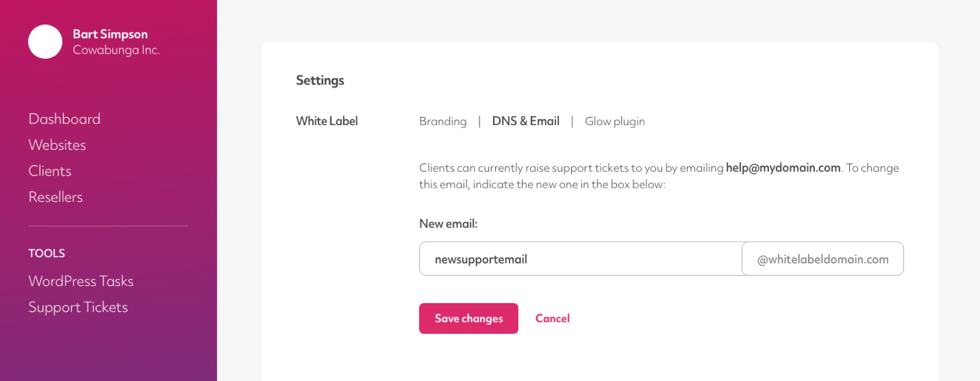This screenshot has width=980, height=381.
Task: Go to Websites in sidebar
Action: pos(57,145)
